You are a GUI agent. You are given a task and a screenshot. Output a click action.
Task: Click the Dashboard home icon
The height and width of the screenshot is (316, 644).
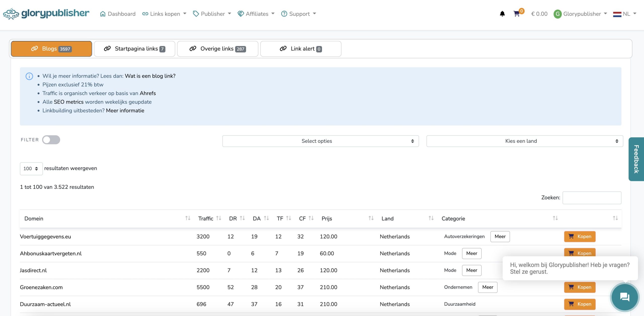pos(102,14)
